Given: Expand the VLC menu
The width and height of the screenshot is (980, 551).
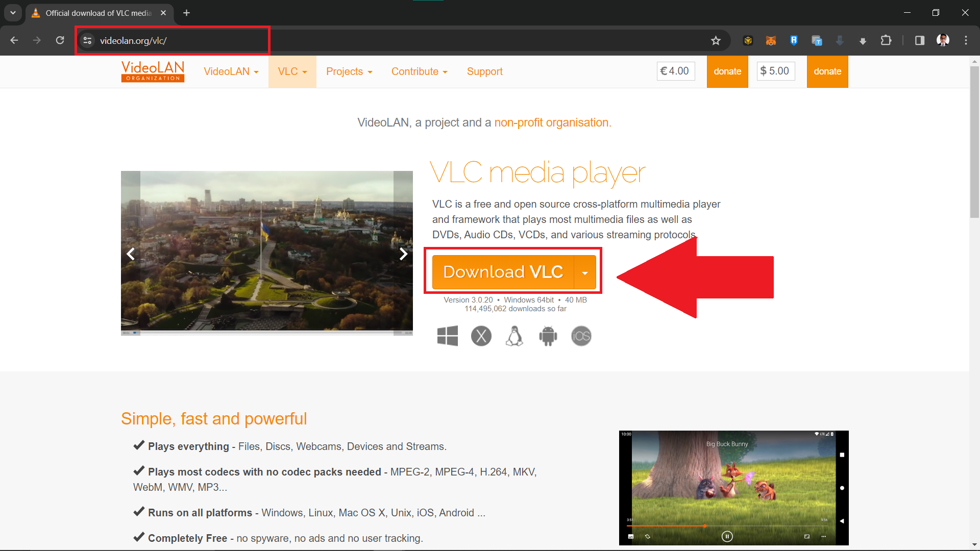Looking at the screenshot, I should click(292, 71).
